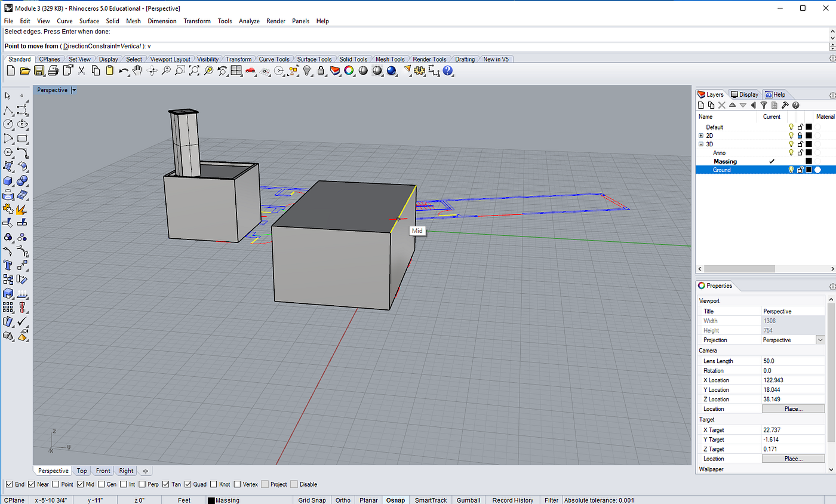Viewport: 836px width, 504px height.
Task: Switch to the Solid Tools toolbar tab
Action: click(353, 59)
